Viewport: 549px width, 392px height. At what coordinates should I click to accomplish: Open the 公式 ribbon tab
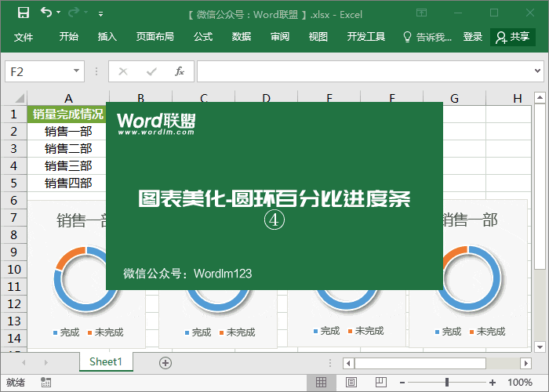[203, 37]
